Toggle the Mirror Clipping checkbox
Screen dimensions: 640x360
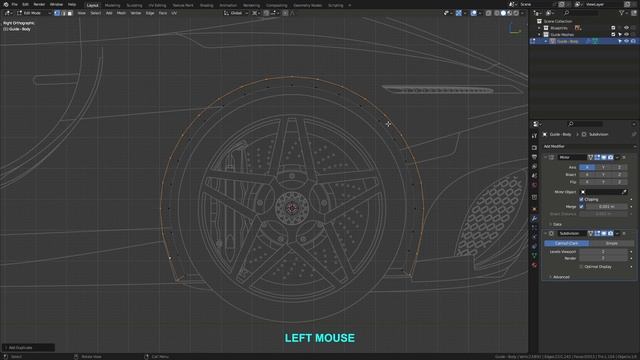click(x=581, y=199)
